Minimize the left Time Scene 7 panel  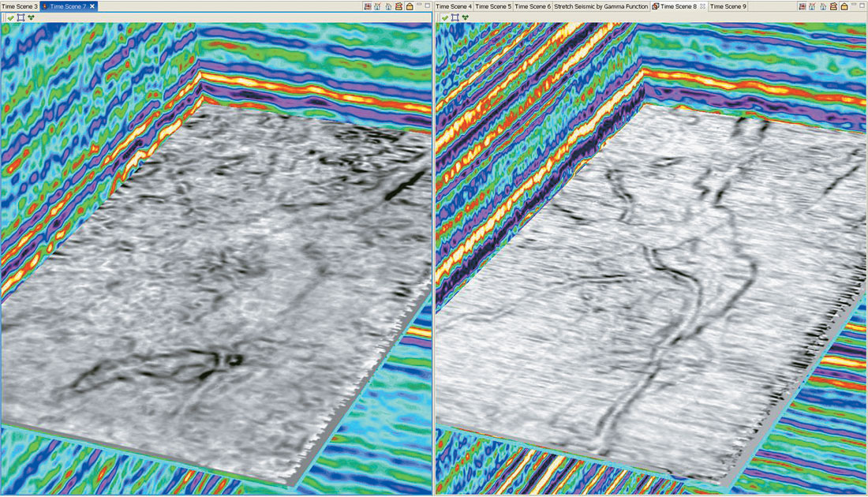coord(419,5)
